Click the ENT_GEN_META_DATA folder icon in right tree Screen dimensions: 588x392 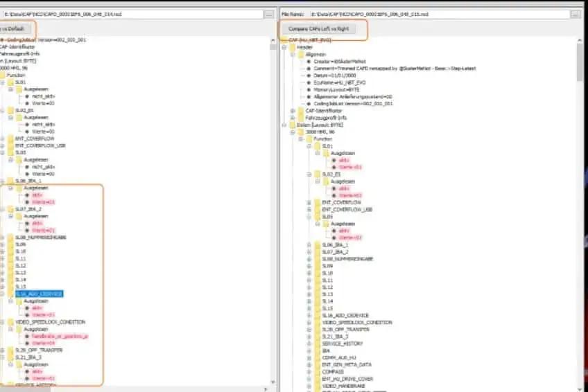pos(317,365)
